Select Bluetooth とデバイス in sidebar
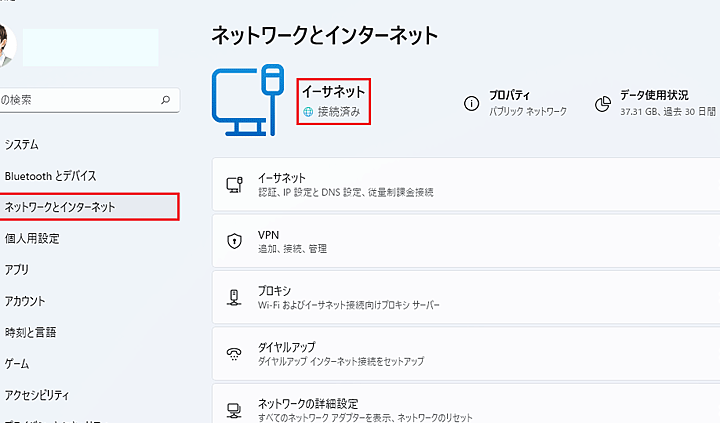Screen dimensions: 720x423 click(x=50, y=176)
